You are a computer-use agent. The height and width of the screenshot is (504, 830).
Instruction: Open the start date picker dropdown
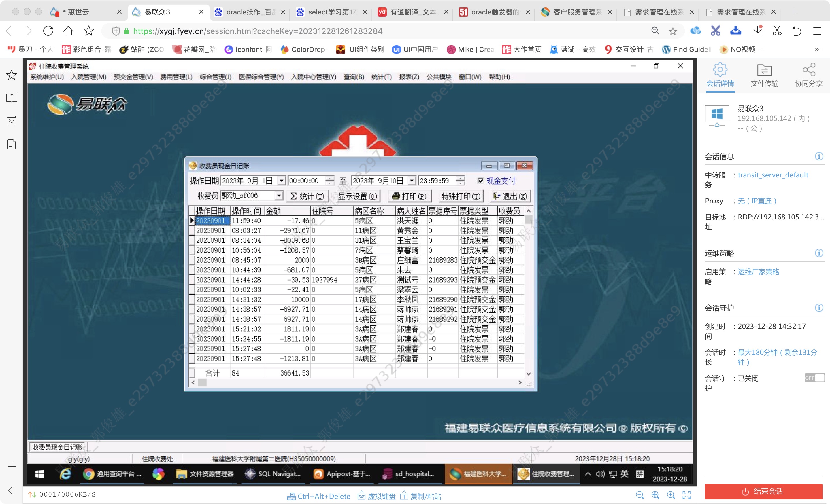(x=282, y=181)
